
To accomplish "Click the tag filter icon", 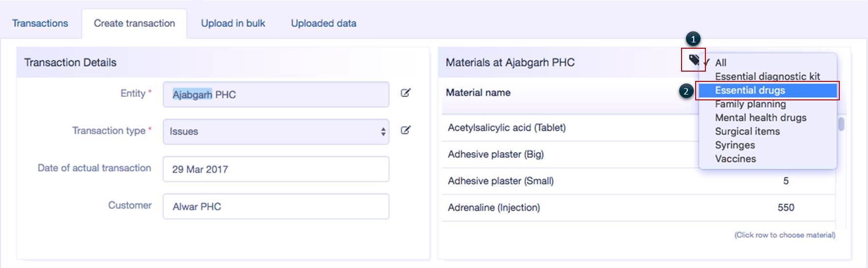I will click(x=694, y=60).
